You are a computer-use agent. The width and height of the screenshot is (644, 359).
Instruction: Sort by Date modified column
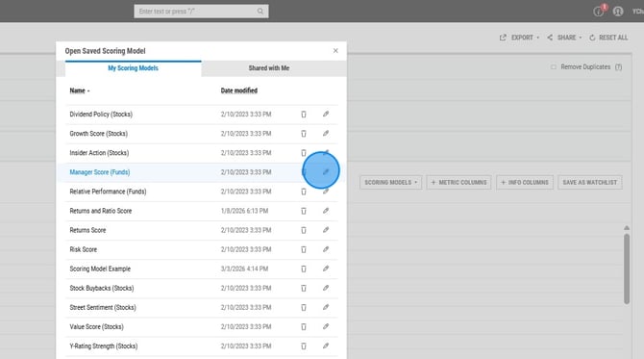[239, 90]
